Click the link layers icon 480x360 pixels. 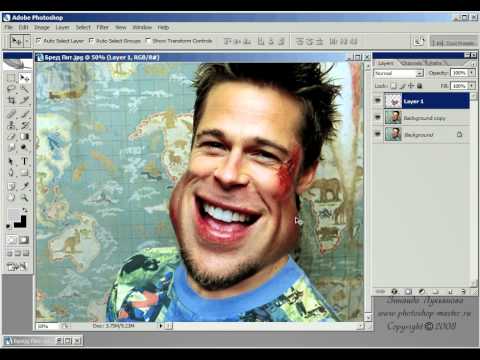[x=380, y=291]
